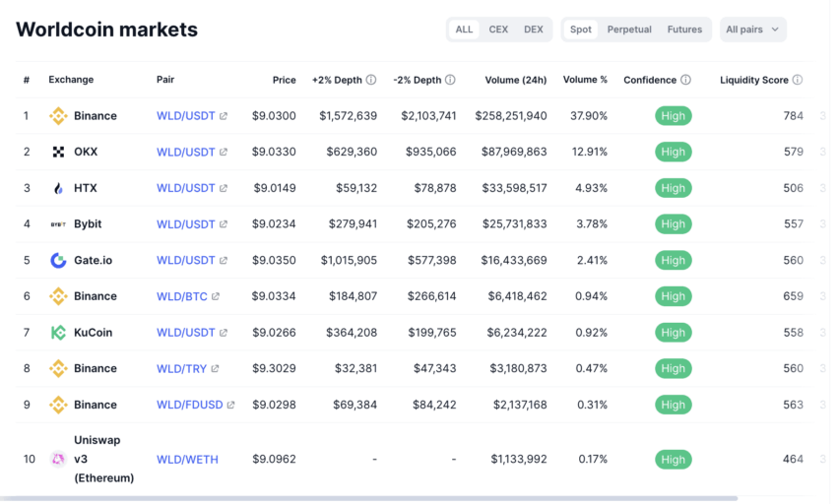Open the WLD/BTC pair link

(182, 296)
